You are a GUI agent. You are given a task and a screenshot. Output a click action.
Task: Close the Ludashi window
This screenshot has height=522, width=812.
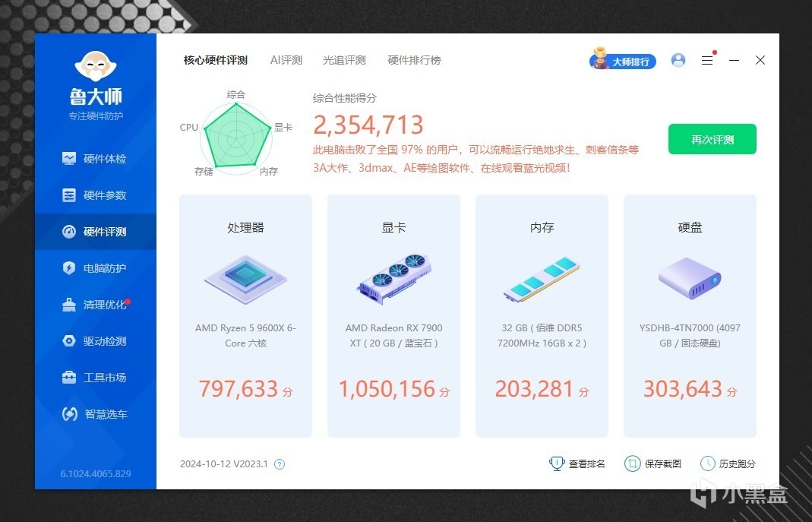[x=760, y=60]
